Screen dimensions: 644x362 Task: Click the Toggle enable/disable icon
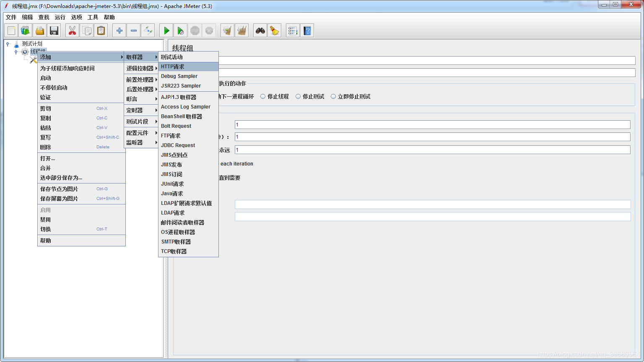click(x=148, y=31)
